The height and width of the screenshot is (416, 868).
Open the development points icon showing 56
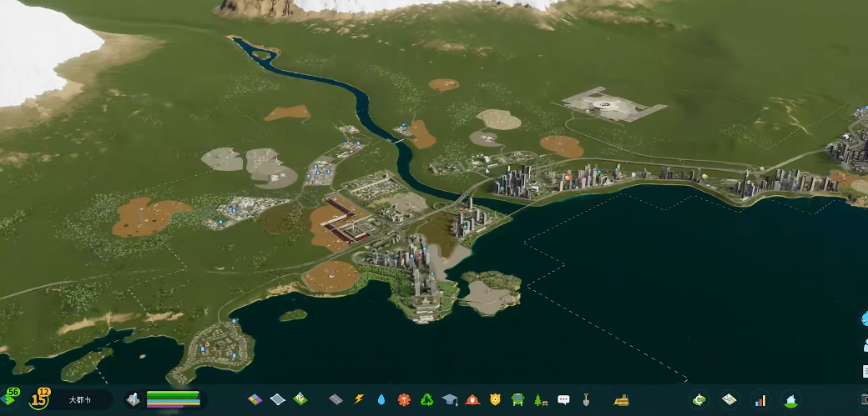pyautogui.click(x=9, y=397)
